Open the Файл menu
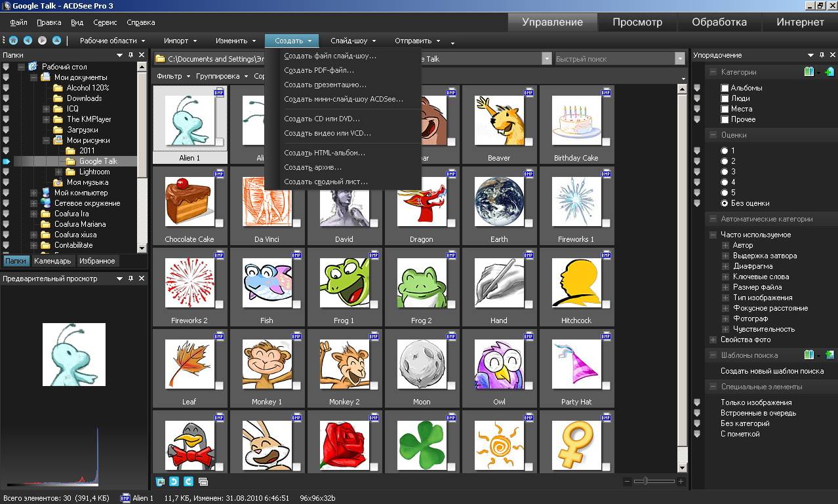The height and width of the screenshot is (504, 838). [18, 22]
